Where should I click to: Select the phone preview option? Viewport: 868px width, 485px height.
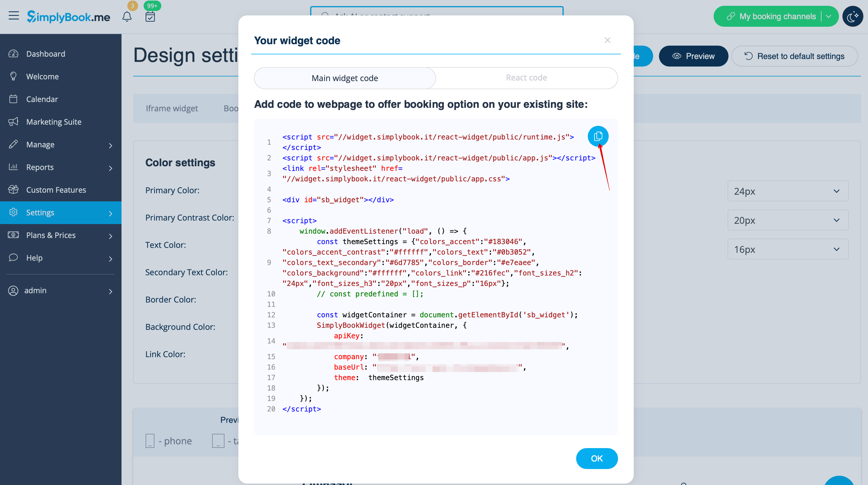(150, 441)
